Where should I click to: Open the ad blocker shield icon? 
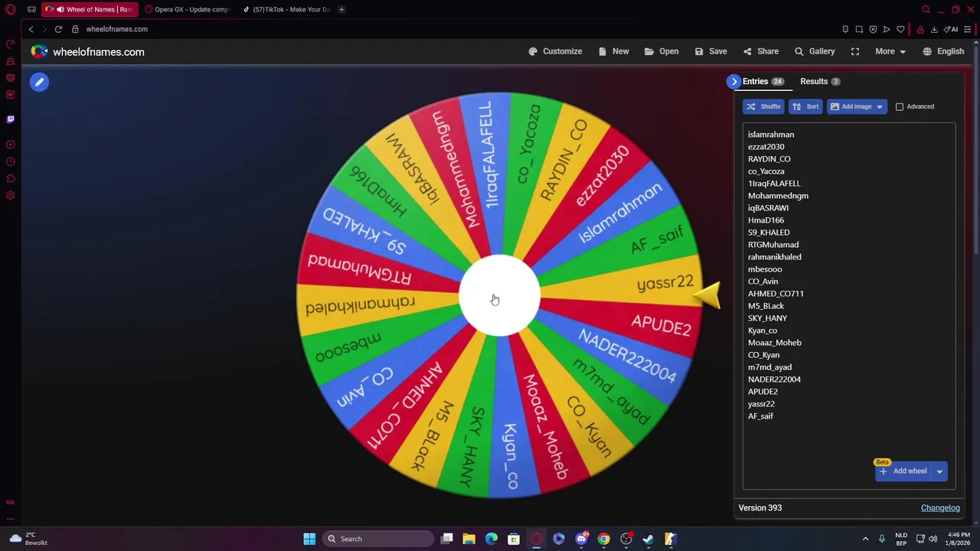click(x=873, y=29)
